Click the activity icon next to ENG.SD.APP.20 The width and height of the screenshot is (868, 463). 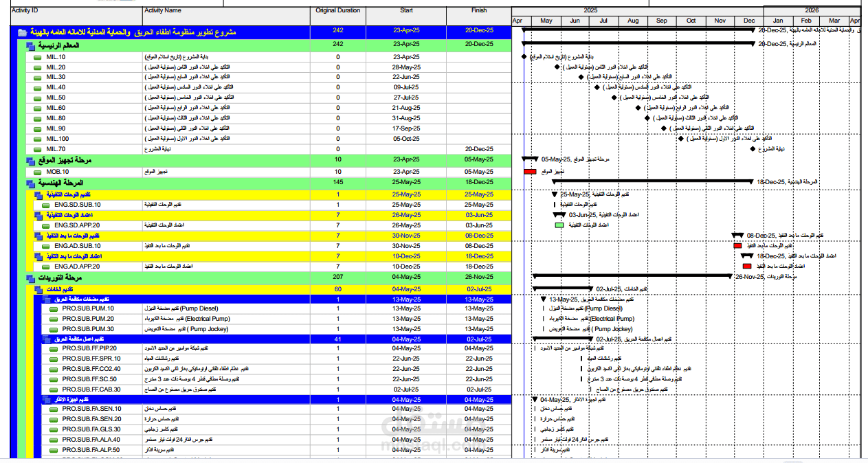point(45,225)
